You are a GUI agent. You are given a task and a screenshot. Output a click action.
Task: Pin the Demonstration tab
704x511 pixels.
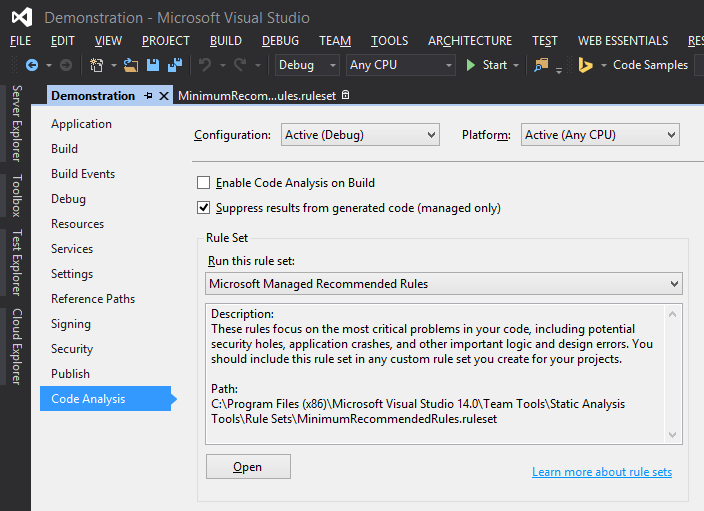(148, 96)
